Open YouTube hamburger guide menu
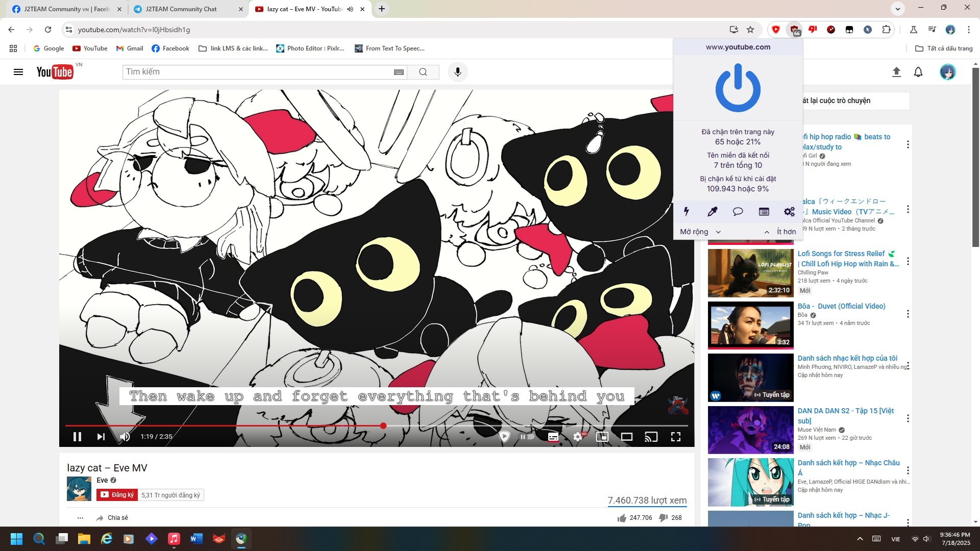 click(x=18, y=72)
